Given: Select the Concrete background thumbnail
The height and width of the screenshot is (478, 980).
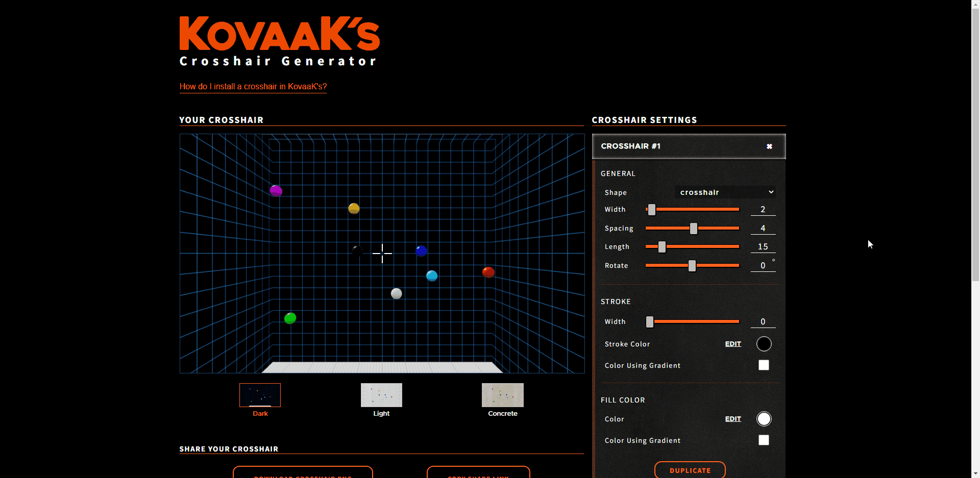Looking at the screenshot, I should coord(503,395).
